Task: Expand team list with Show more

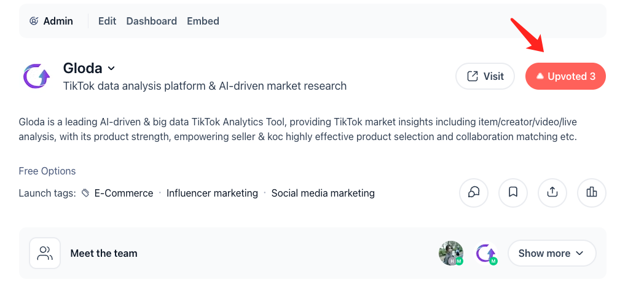Action: [552, 253]
